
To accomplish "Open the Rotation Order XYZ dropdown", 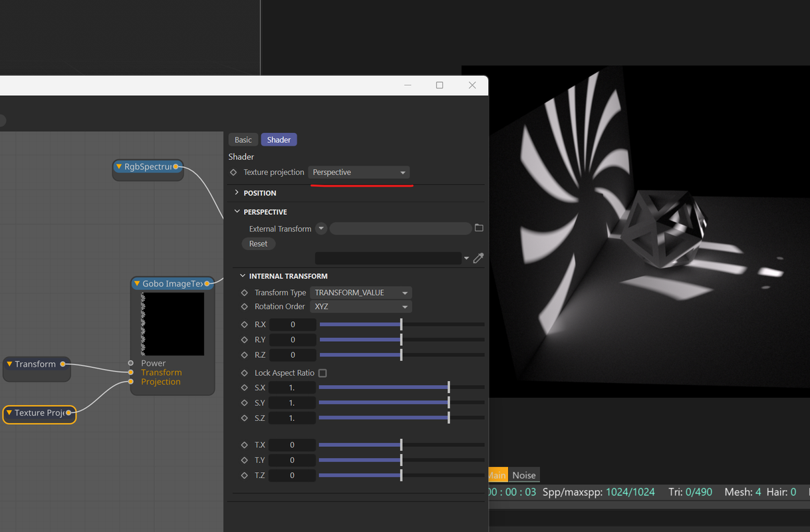I will pos(361,307).
